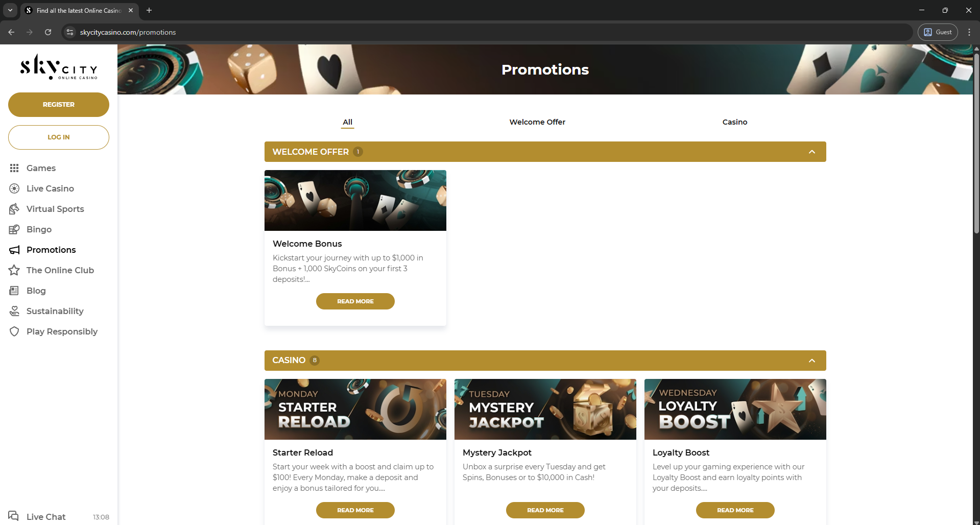Click the Wednesday Loyalty Boost banner
The height and width of the screenshot is (525, 980).
735,409
